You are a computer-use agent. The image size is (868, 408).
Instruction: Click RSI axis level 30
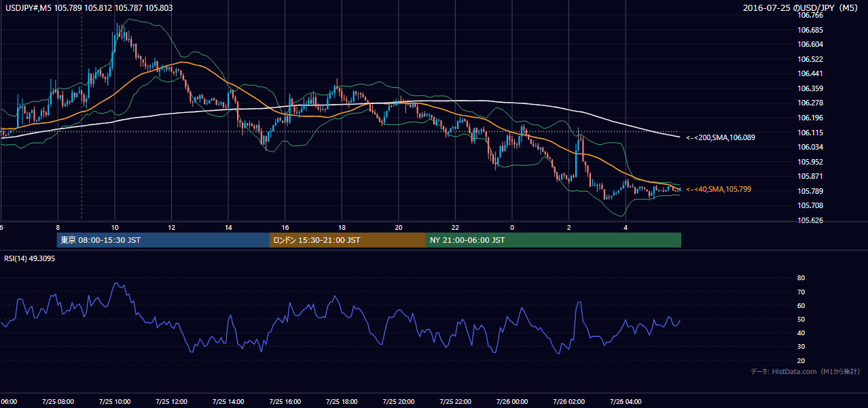[801, 347]
